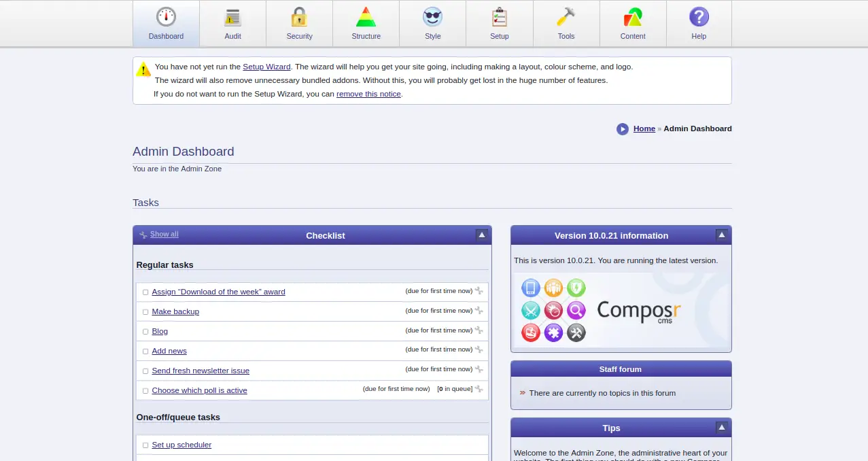This screenshot has height=461, width=868.
Task: Select the Style sunglasses face icon
Action: click(432, 18)
